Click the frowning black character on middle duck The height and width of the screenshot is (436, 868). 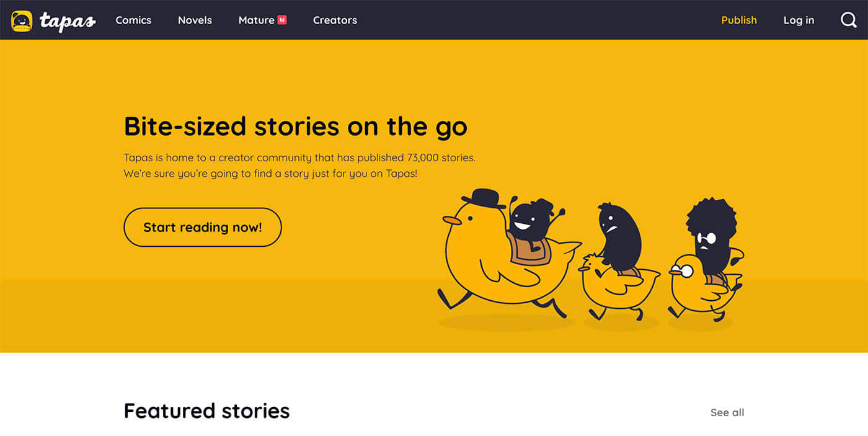[x=619, y=236]
